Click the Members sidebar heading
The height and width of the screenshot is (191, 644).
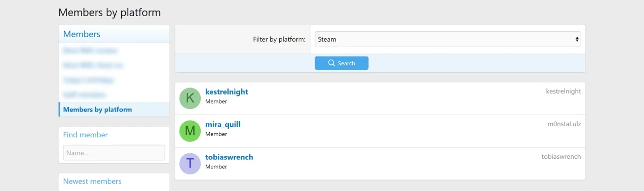82,34
